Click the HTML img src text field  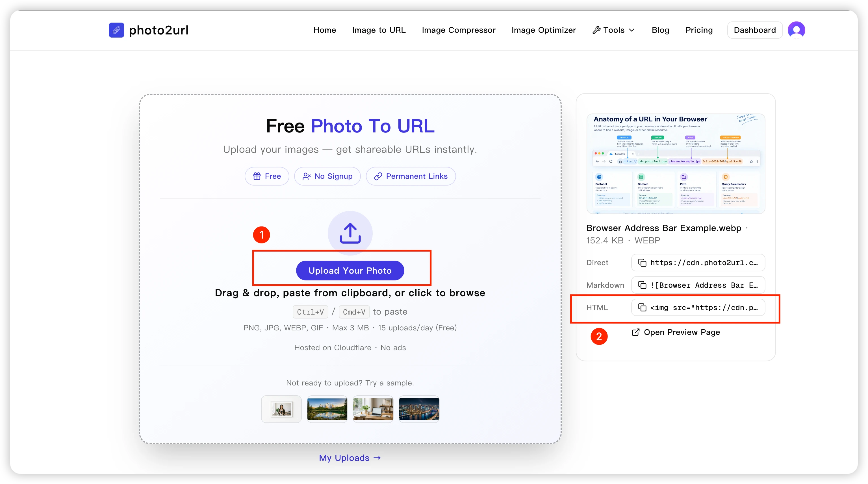(x=698, y=308)
